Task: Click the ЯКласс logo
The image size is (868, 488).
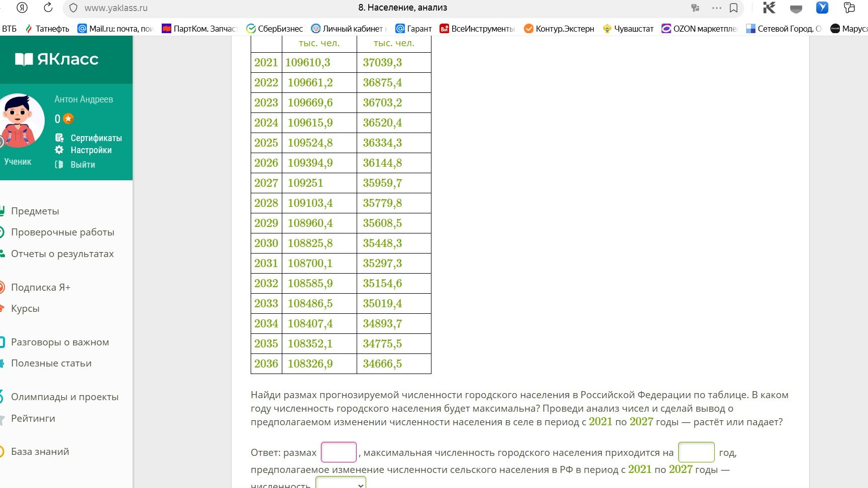Action: click(57, 59)
